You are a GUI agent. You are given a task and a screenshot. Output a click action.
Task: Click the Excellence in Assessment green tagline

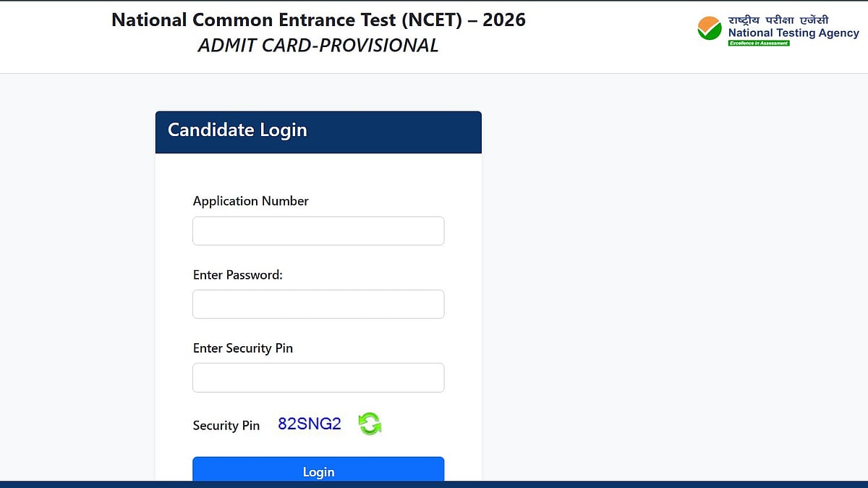tap(758, 43)
